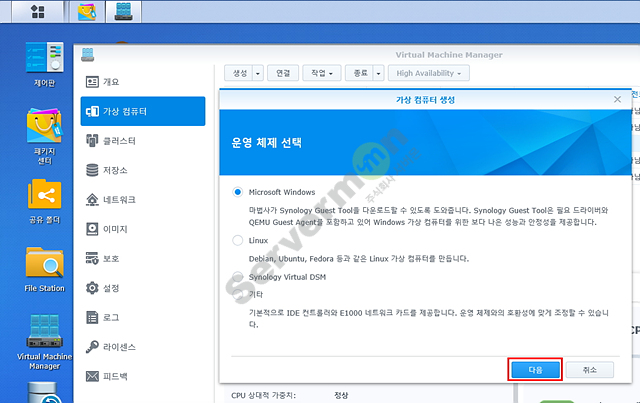Open the 작업 dropdown menu
This screenshot has width=640, height=403.
point(322,73)
